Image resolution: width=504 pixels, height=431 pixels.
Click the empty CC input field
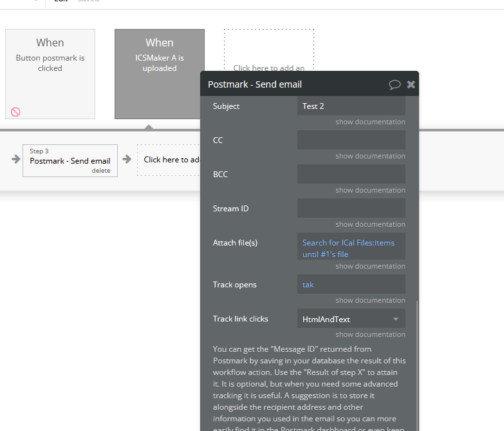coord(351,140)
